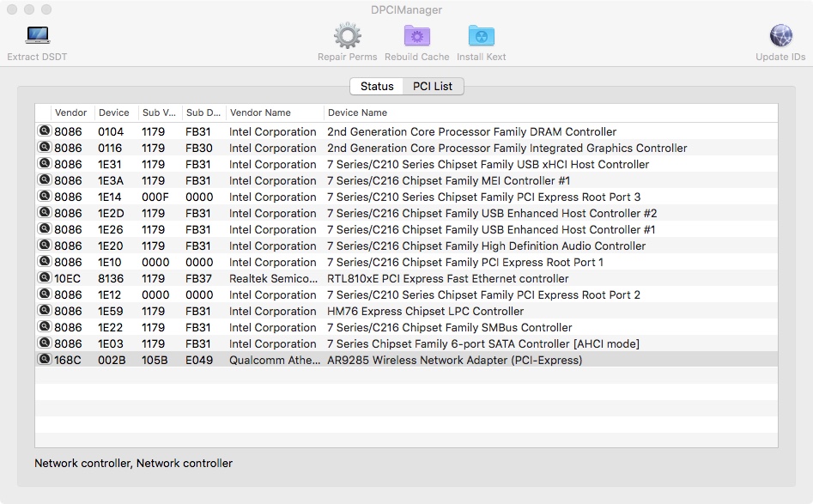Click sub device cell 'E049'

pyautogui.click(x=199, y=361)
